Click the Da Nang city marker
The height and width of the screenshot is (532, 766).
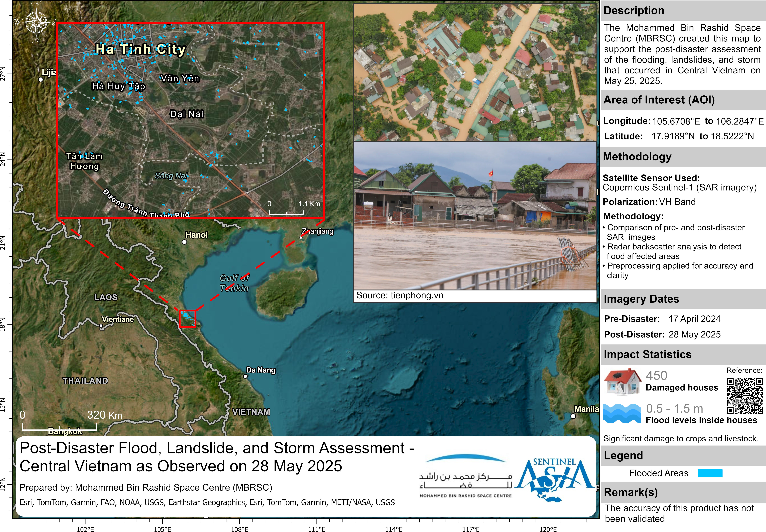tap(245, 376)
